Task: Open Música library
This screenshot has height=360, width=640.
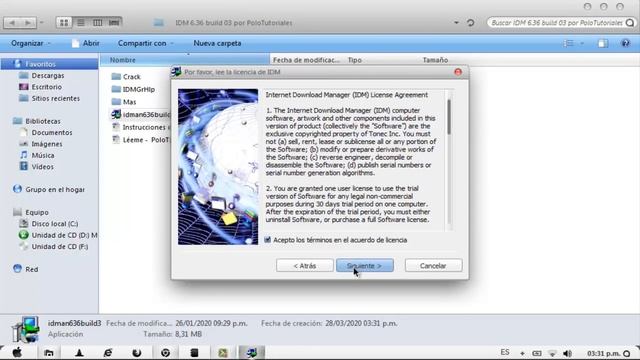Action: coord(37,156)
